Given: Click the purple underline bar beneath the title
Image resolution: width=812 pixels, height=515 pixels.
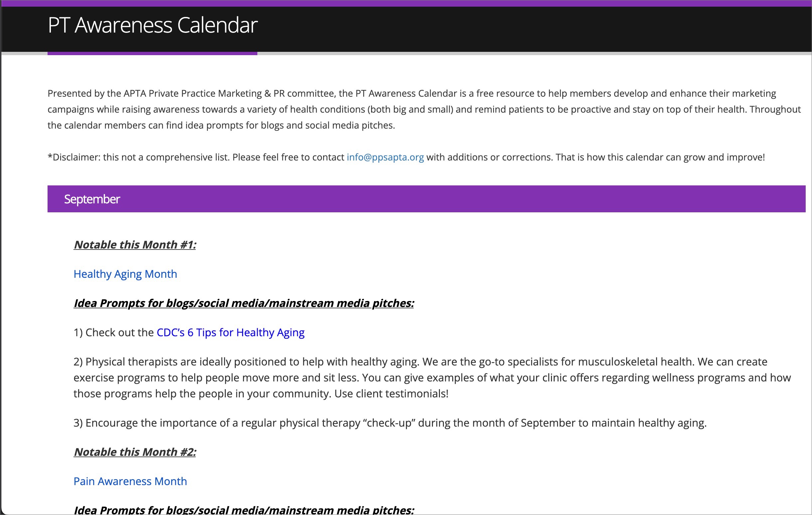Looking at the screenshot, I should click(152, 53).
